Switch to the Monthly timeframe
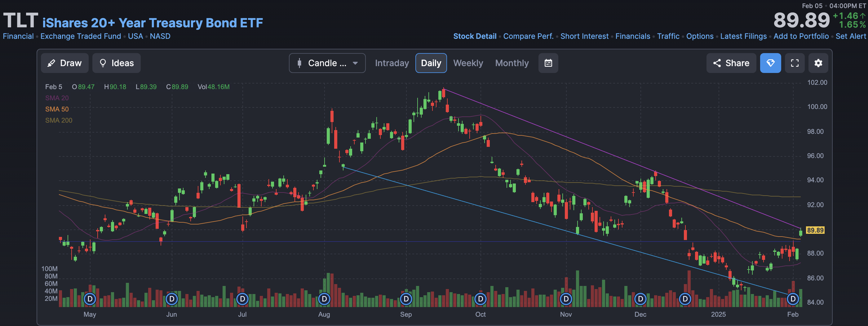This screenshot has height=326, width=868. click(x=512, y=63)
